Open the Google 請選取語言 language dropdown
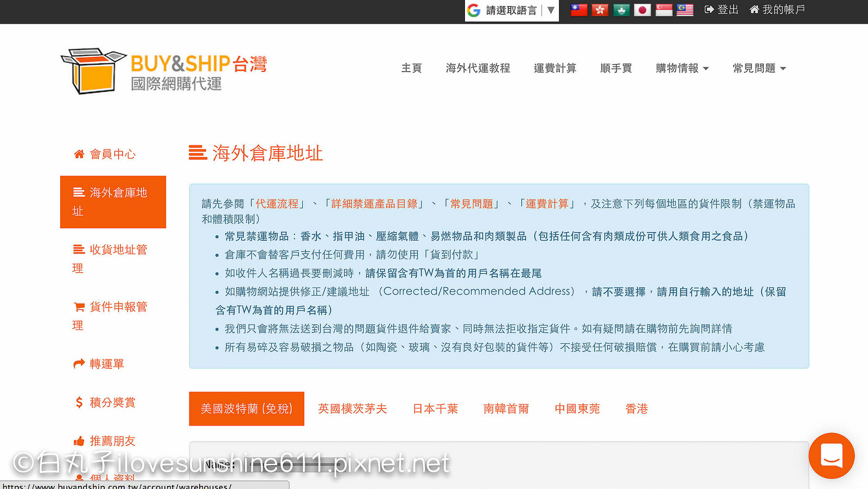Viewport: 868px width, 489px height. (x=512, y=10)
